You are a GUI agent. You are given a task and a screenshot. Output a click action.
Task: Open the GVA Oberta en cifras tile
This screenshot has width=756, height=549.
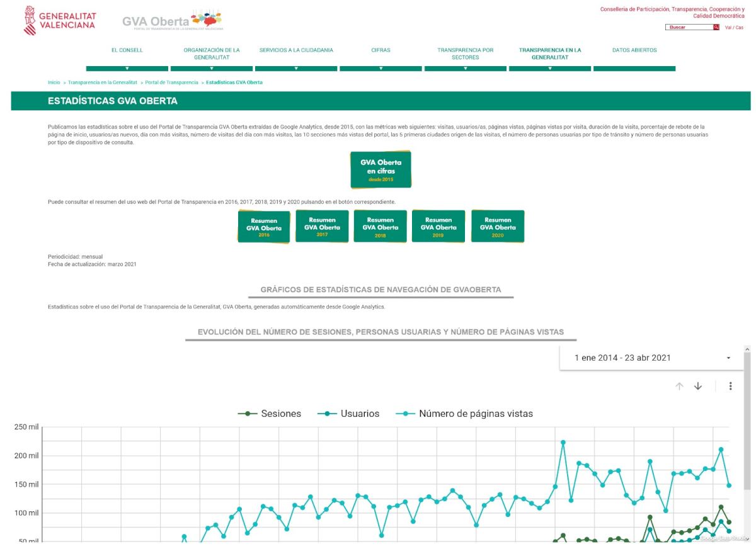coord(381,169)
